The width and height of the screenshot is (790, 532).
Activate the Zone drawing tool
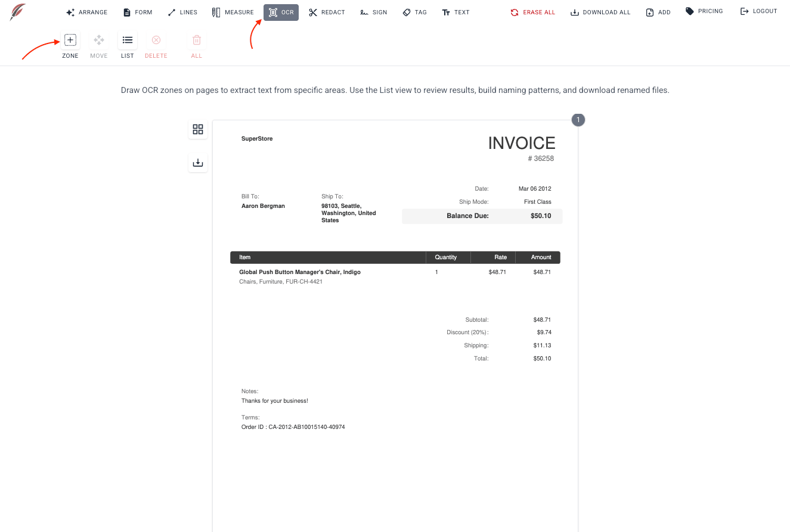coord(70,41)
